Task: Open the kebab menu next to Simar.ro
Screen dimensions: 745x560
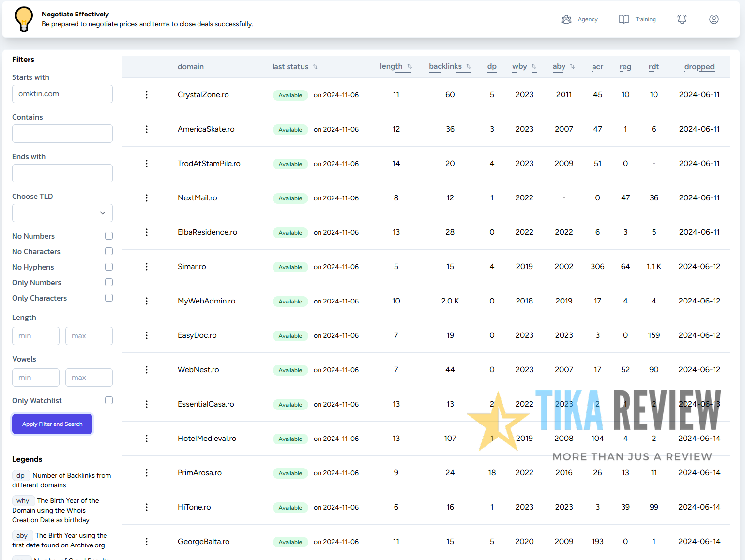Action: click(147, 267)
